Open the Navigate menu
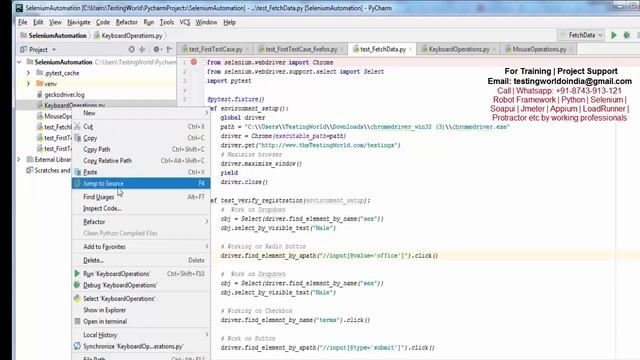The image size is (640, 360). point(79,22)
